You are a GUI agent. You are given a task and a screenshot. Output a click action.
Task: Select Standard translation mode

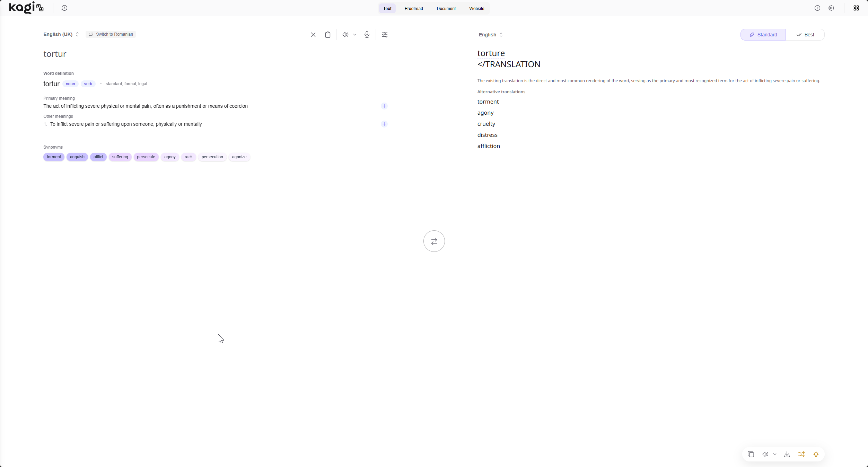[763, 35]
